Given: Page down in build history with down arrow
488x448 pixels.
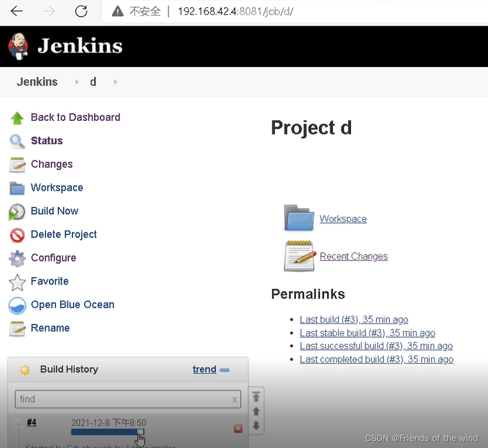Looking at the screenshot, I should tap(256, 425).
